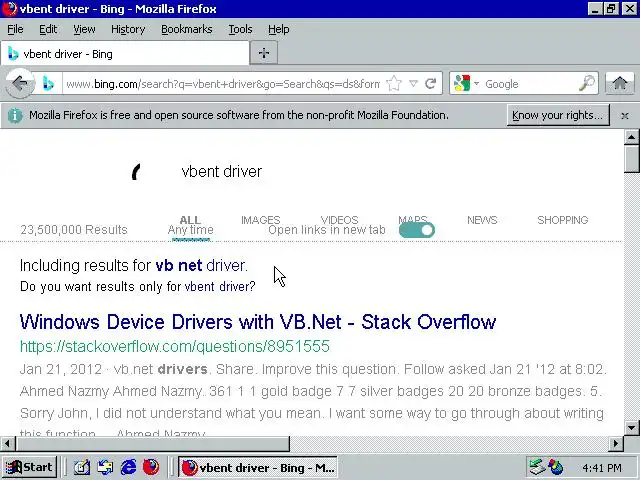Dismiss the Mozilla notification bar

click(624, 116)
